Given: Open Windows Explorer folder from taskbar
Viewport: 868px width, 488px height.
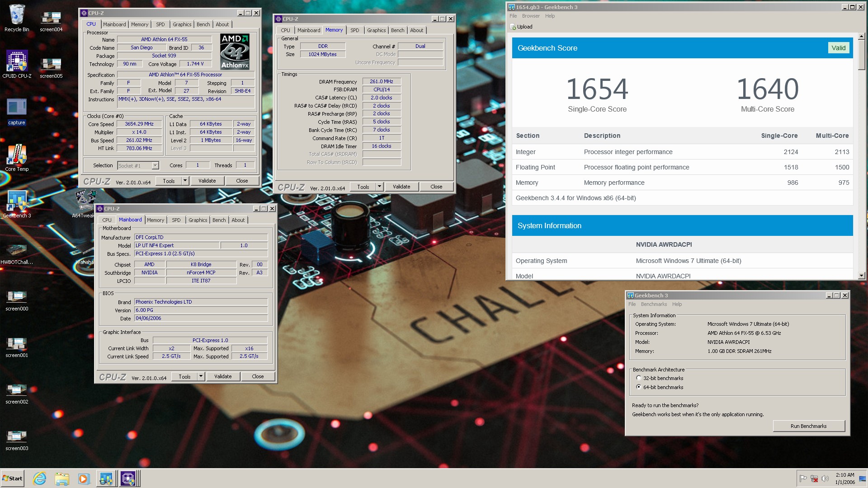Looking at the screenshot, I should [62, 479].
